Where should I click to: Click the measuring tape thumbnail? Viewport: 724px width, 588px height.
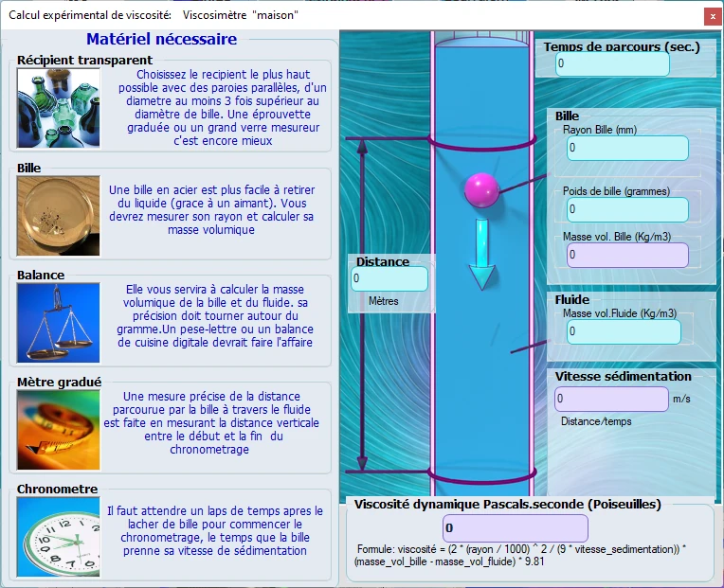click(x=58, y=430)
